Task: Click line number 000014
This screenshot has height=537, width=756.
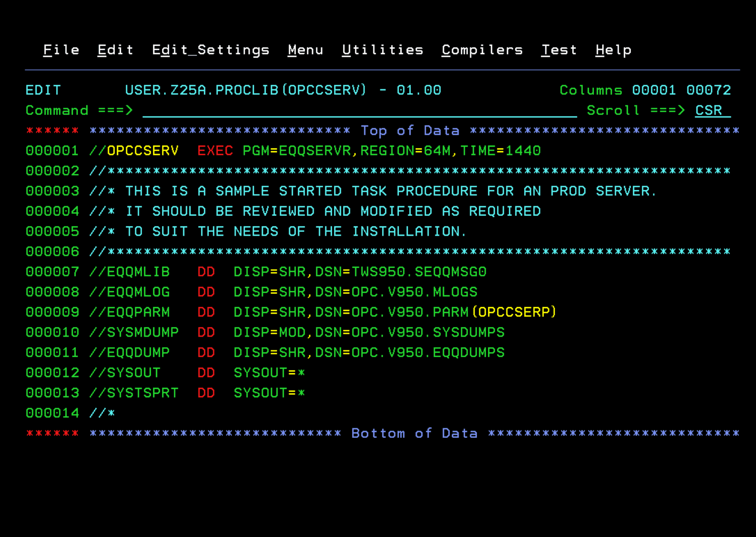Action: (52, 413)
